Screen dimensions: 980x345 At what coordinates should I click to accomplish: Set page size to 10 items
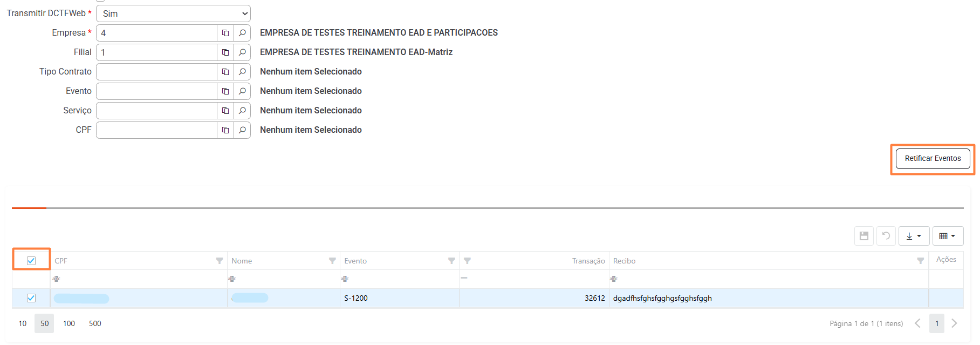pos(23,323)
